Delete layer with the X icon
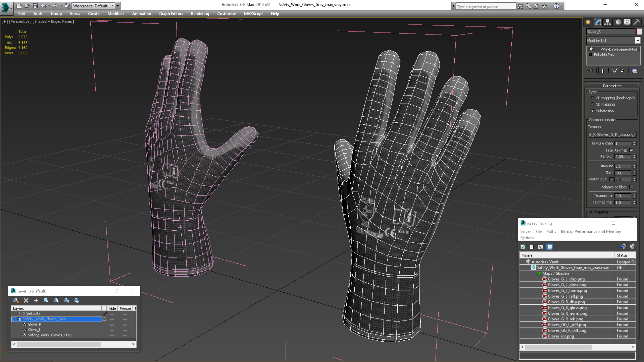 click(26, 301)
